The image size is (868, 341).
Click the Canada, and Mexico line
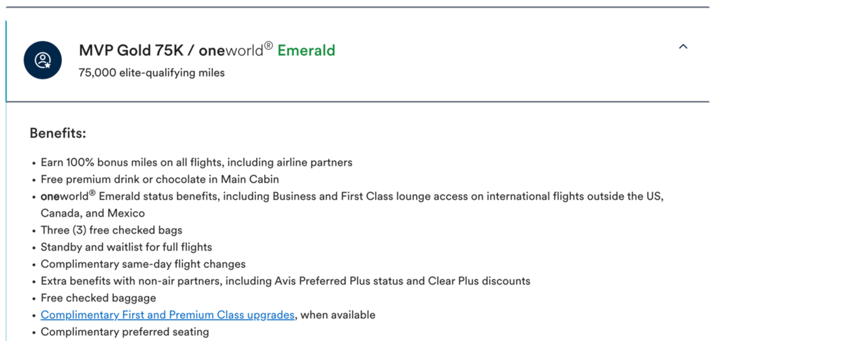pyautogui.click(x=93, y=214)
